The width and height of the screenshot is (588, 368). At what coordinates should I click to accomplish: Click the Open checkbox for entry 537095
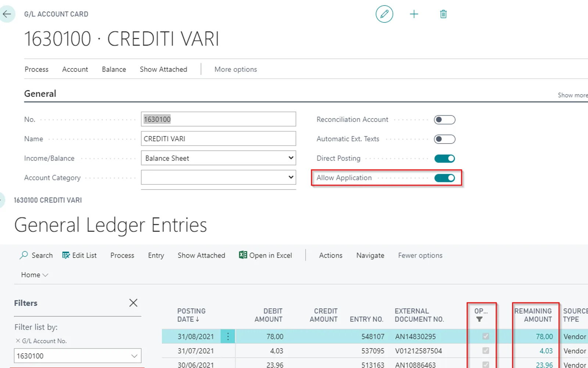(x=486, y=351)
